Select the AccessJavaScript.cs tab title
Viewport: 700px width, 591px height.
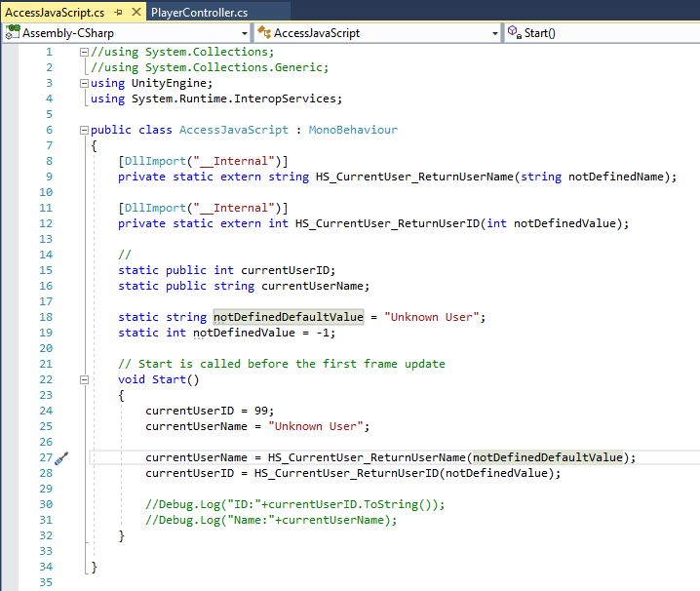[x=56, y=13]
